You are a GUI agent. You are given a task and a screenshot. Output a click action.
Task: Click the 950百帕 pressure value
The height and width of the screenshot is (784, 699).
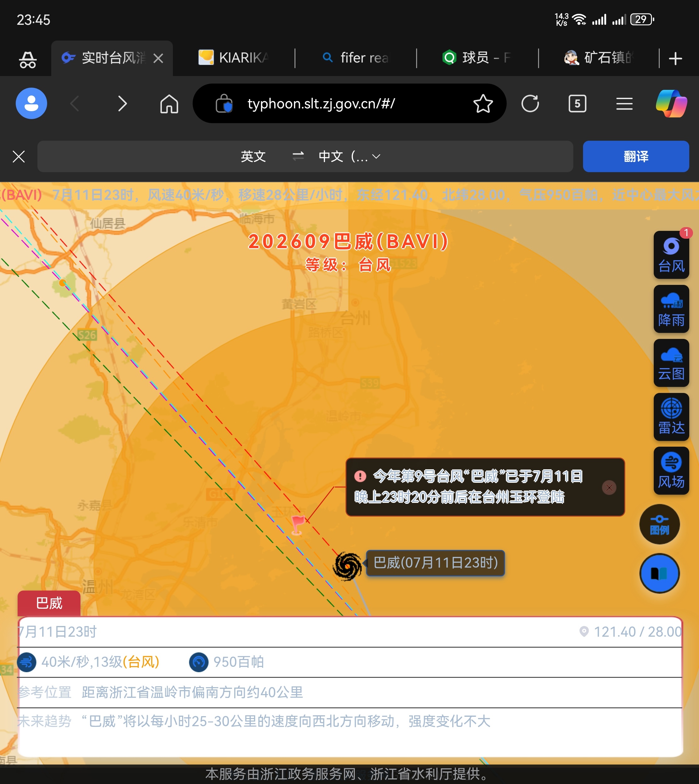(x=239, y=662)
